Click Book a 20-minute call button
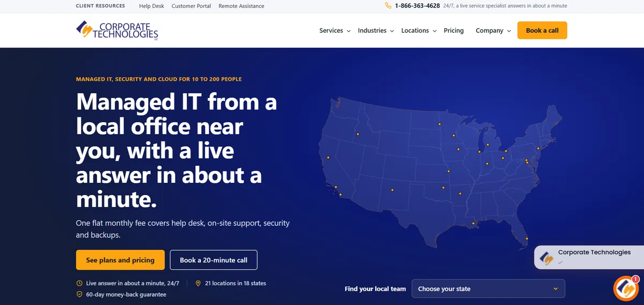Viewport: 644px width, 305px height. pyautogui.click(x=214, y=260)
